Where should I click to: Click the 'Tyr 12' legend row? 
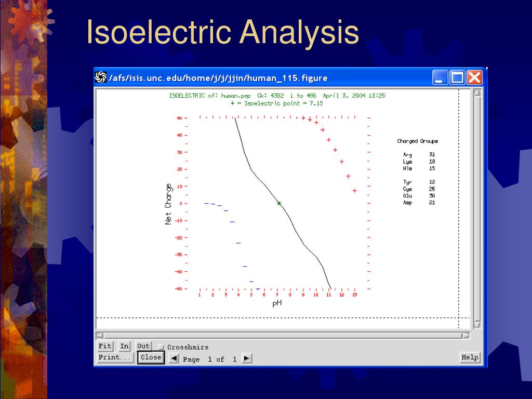[x=419, y=182]
